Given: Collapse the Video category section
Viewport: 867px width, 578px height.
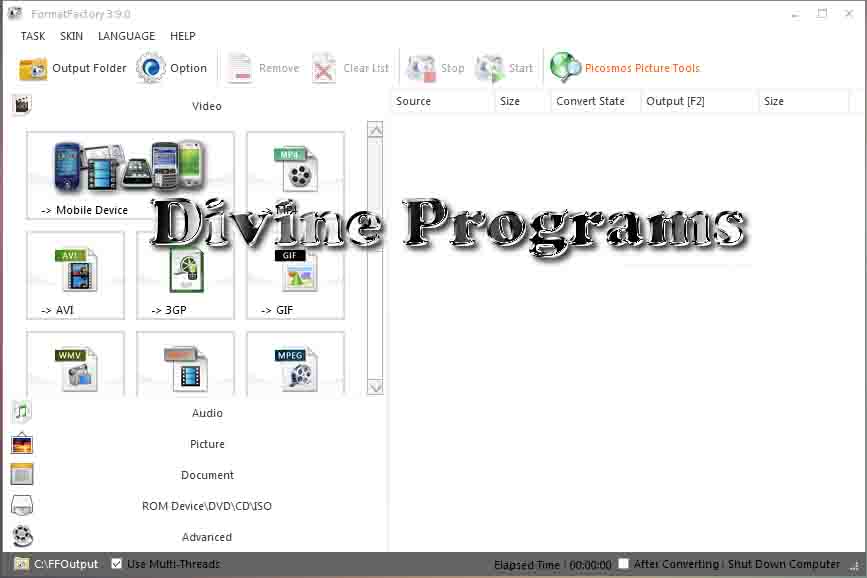Looking at the screenshot, I should tap(206, 106).
